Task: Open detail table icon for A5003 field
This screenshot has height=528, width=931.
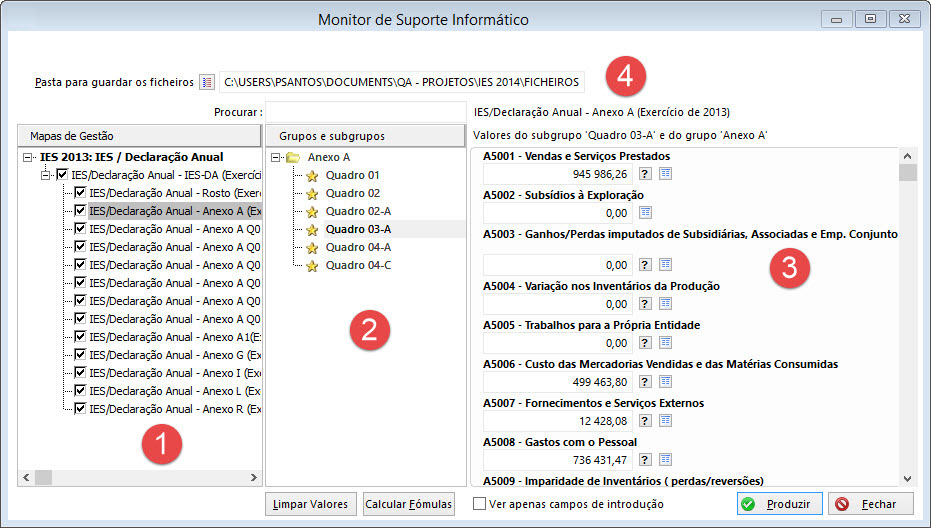Action: 666,264
